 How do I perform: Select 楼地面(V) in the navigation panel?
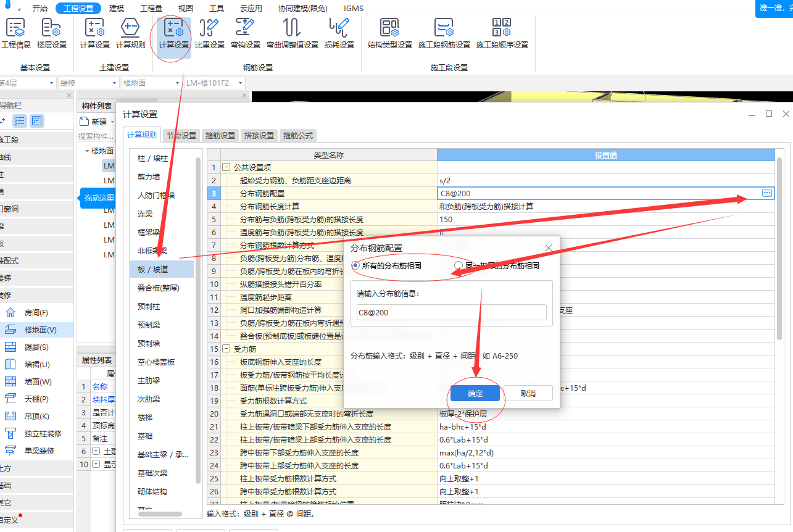37,330
